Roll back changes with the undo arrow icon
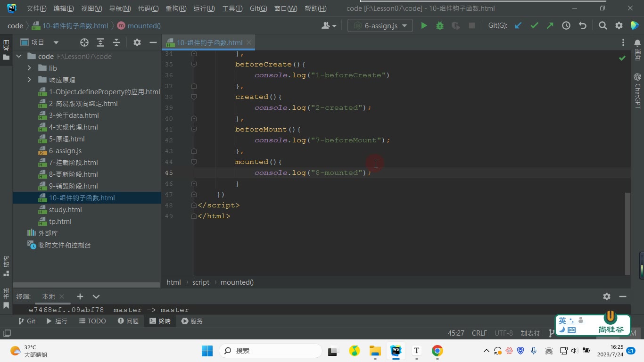This screenshot has width=644, height=362. 583,26
